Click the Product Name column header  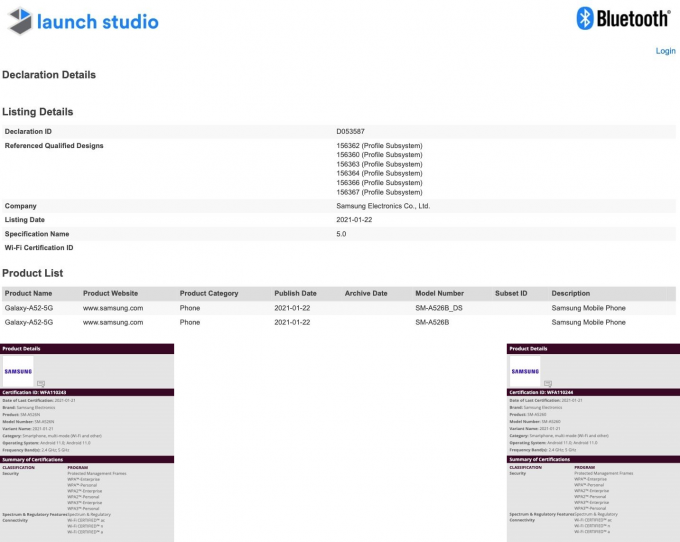coord(28,294)
